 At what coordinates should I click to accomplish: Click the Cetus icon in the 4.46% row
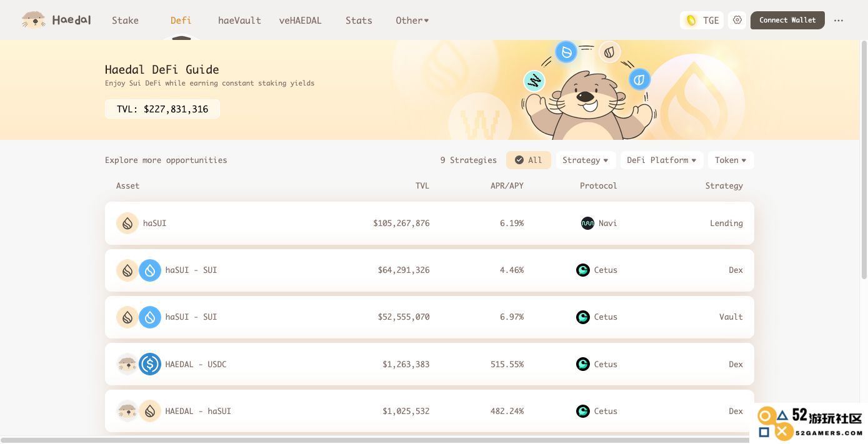click(x=583, y=270)
